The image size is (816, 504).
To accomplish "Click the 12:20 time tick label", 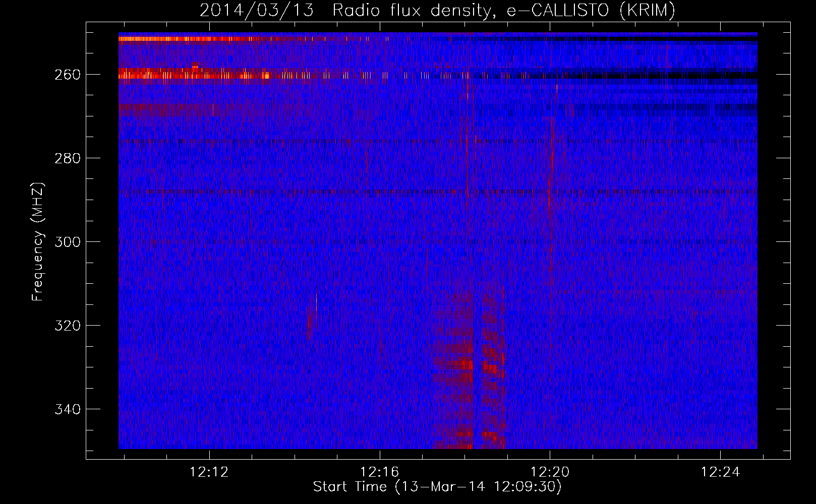I will (550, 472).
